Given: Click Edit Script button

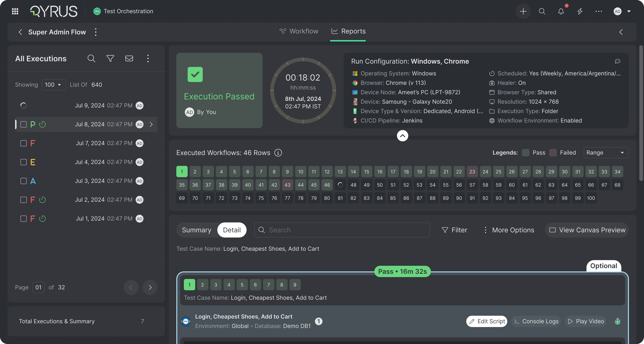Looking at the screenshot, I should [x=487, y=321].
